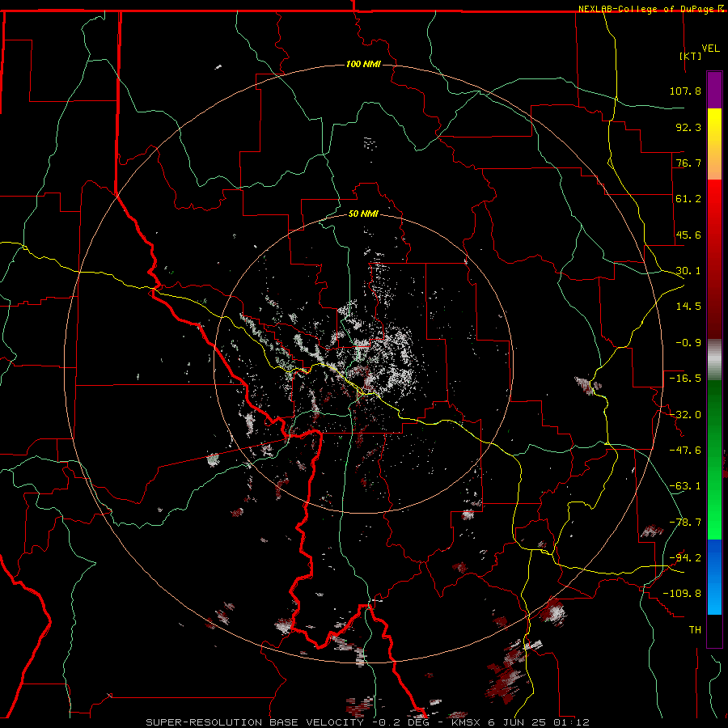Viewport: 728px width, 728px height.
Task: Click the 45.6 velocity scale value
Action: (x=688, y=235)
